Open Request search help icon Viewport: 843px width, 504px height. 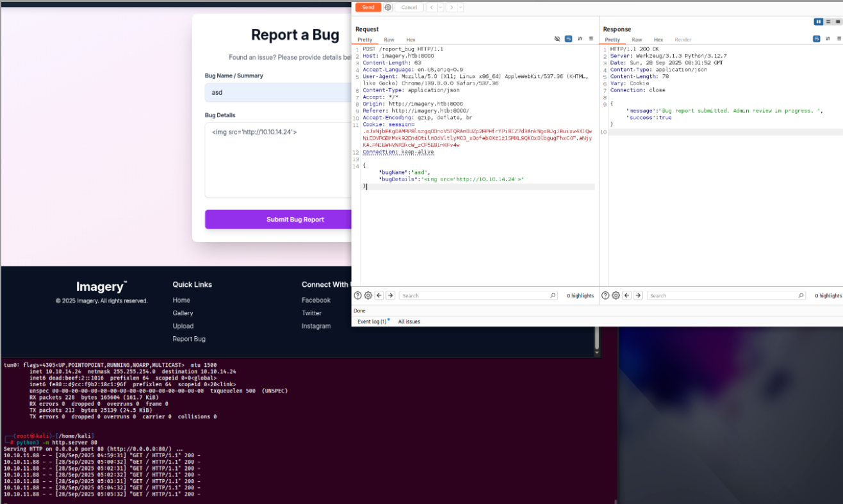pos(358,296)
